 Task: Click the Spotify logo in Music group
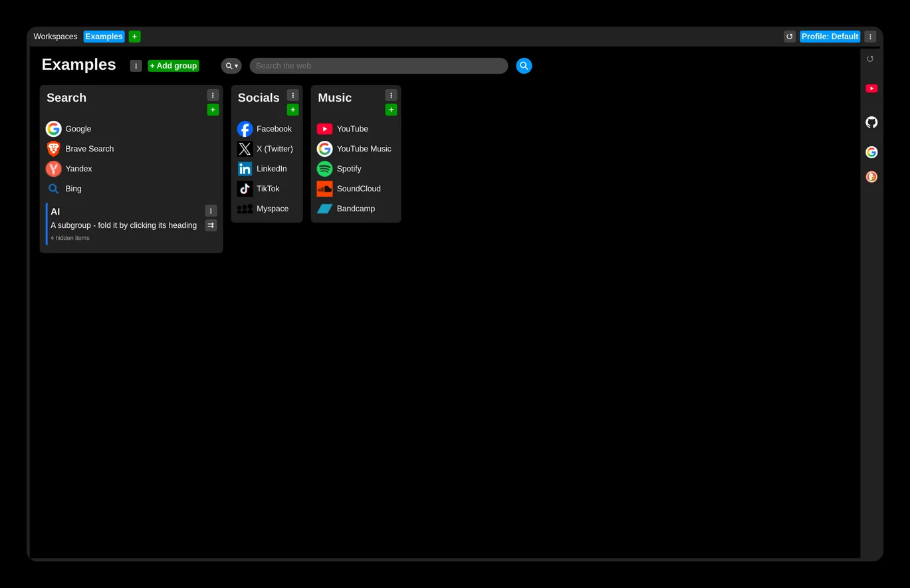pyautogui.click(x=325, y=169)
